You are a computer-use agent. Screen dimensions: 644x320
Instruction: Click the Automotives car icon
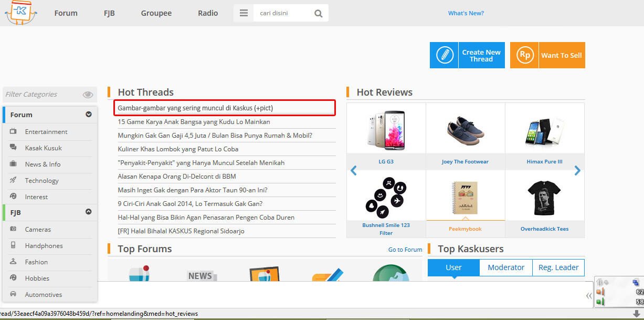coord(14,294)
